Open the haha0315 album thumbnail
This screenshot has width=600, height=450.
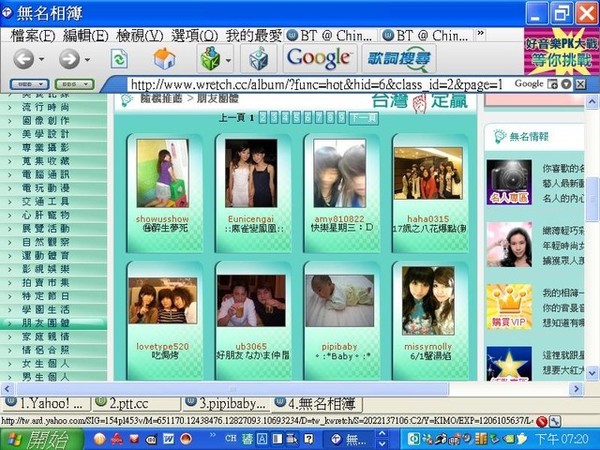(428, 173)
